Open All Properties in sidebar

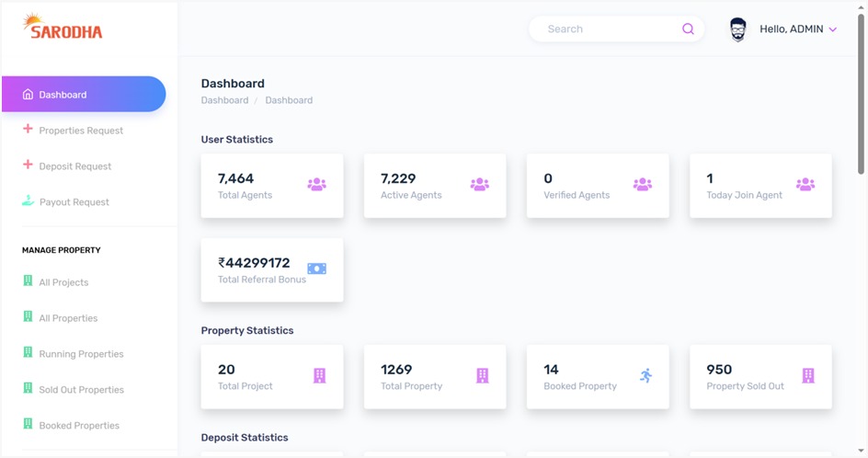pos(68,318)
